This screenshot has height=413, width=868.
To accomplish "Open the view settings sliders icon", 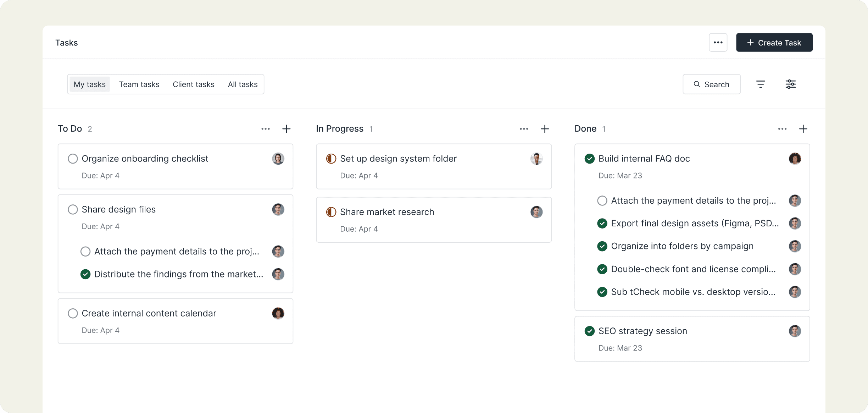I will point(790,84).
